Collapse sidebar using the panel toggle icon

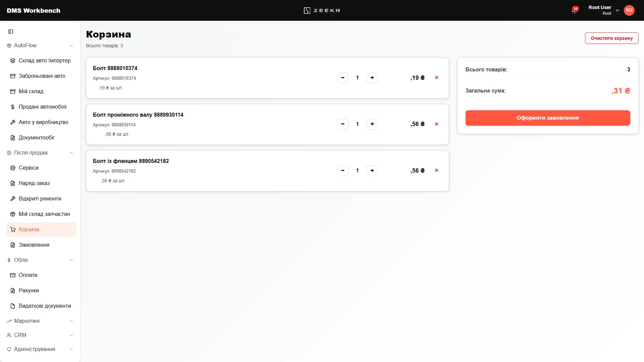click(11, 32)
